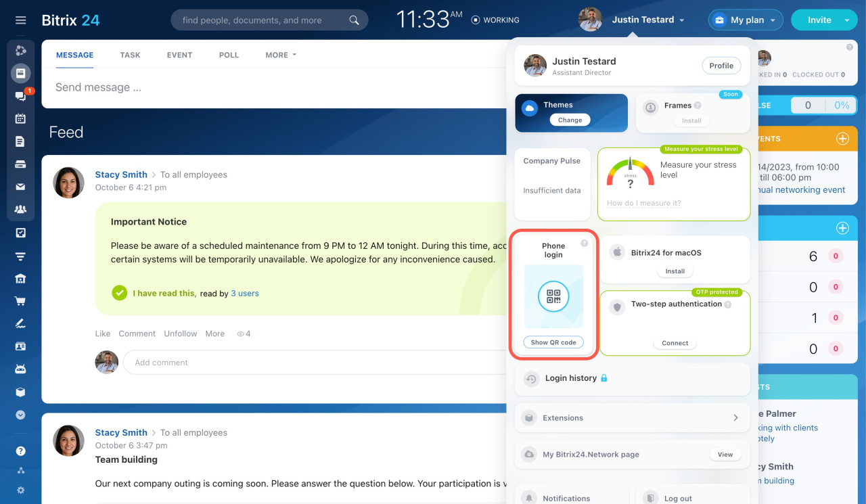Open the MORE dropdown in post composer

tap(281, 55)
